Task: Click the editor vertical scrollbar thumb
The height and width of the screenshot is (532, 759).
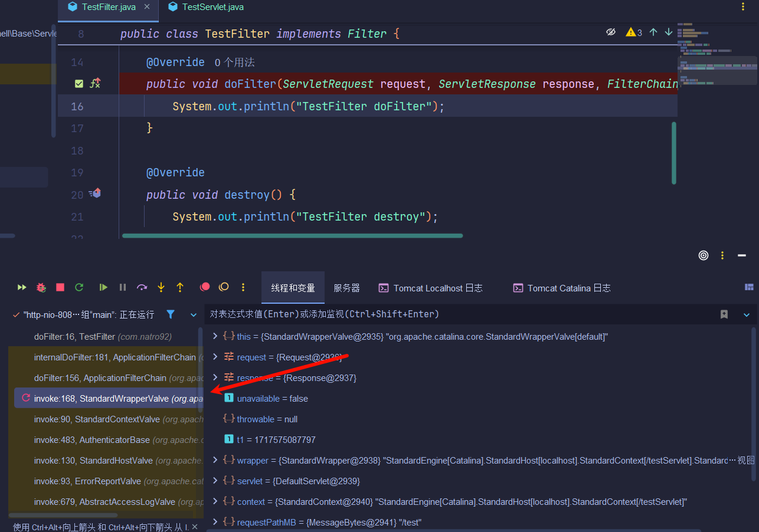Action: pyautogui.click(x=674, y=153)
